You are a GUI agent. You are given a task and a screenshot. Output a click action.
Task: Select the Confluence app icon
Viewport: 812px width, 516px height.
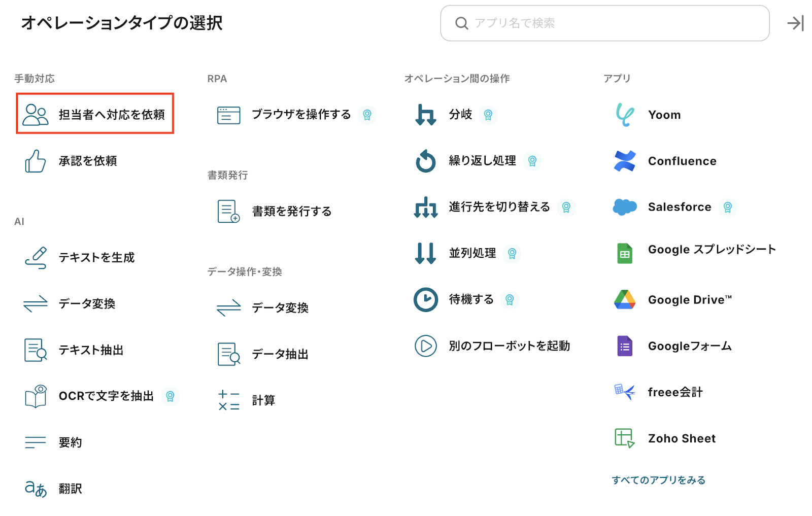tap(624, 161)
